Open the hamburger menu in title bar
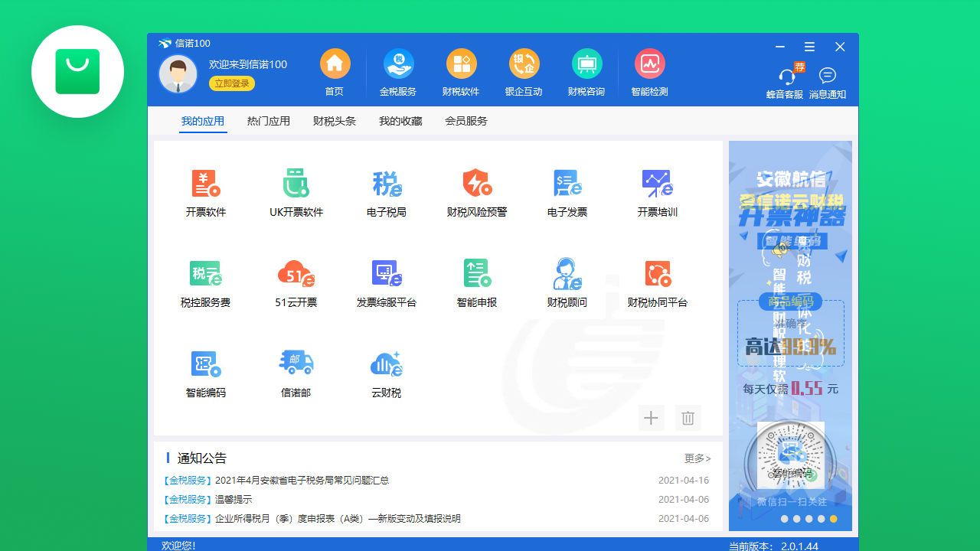 pyautogui.click(x=809, y=47)
